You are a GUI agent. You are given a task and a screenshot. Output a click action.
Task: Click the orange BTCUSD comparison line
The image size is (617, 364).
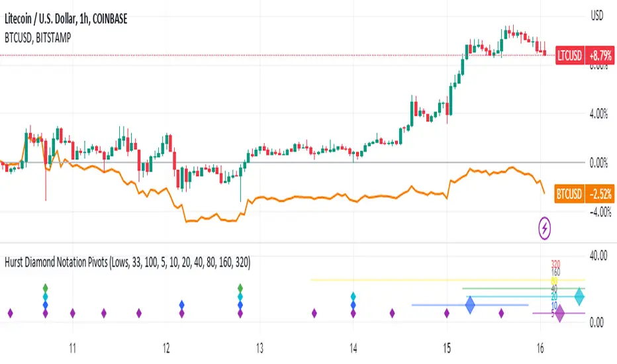[x=315, y=197]
